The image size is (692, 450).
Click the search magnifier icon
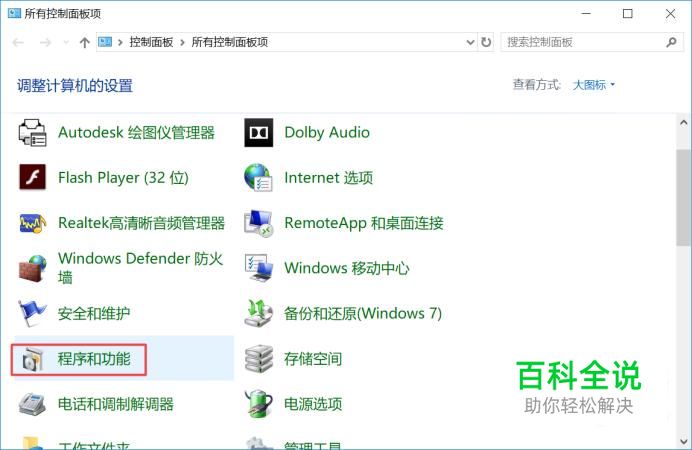click(671, 42)
